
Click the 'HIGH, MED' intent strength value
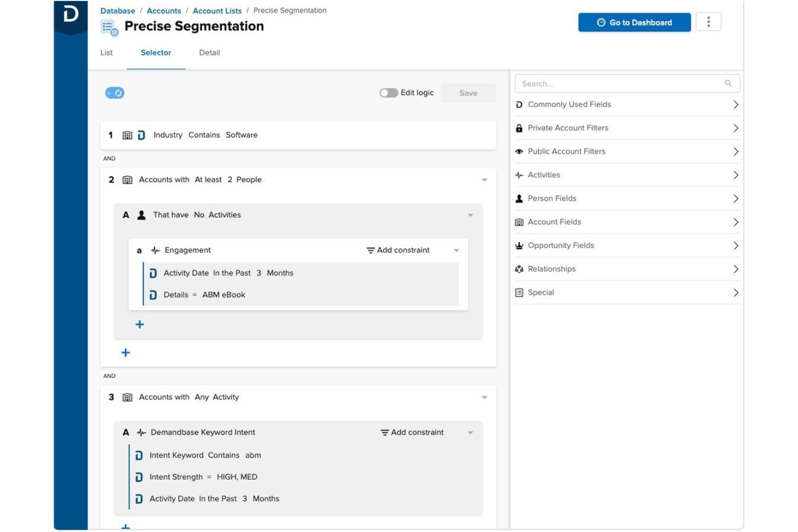pyautogui.click(x=237, y=477)
